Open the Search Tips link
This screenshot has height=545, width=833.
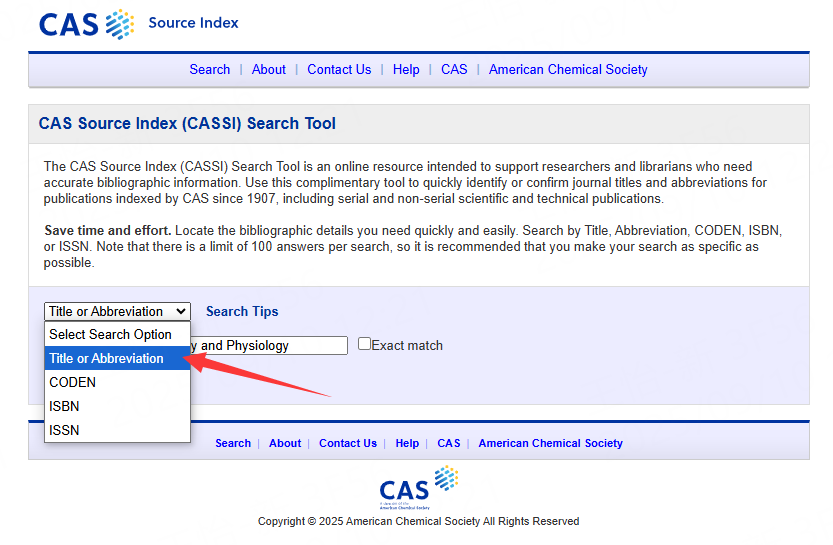pos(242,311)
